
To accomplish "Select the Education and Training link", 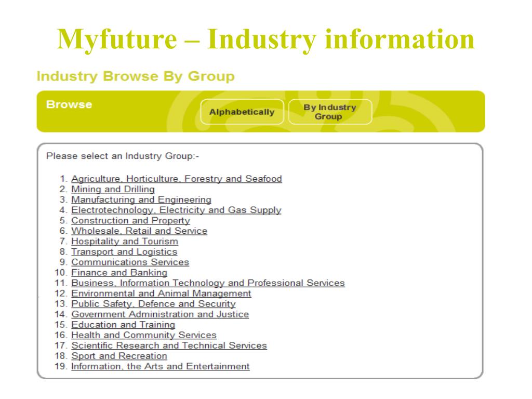I will pos(123,325).
